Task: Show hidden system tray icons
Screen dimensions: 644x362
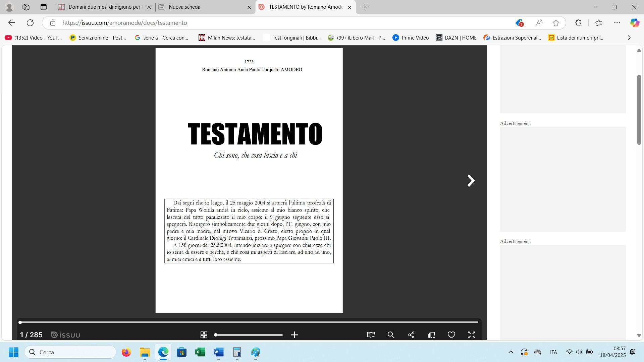Action: [x=511, y=352]
